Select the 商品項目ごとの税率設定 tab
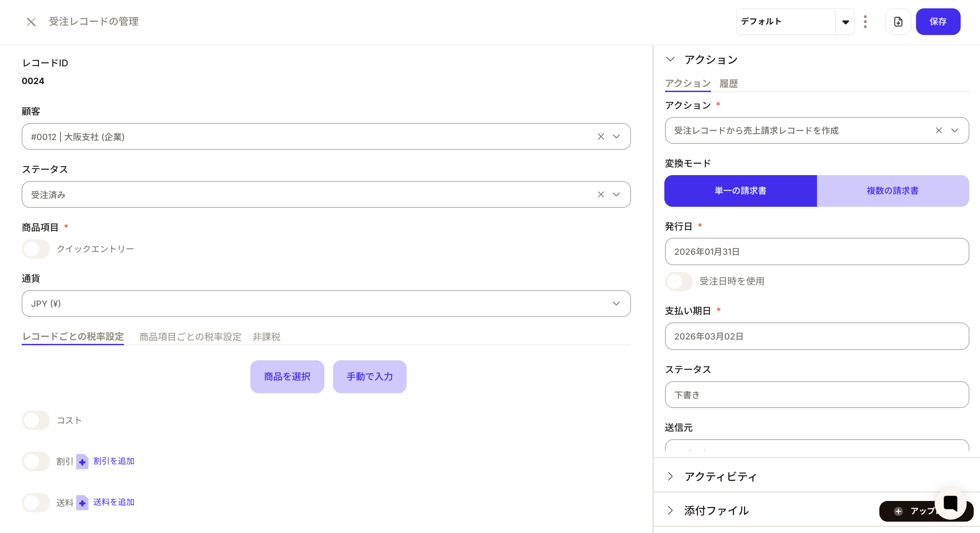This screenshot has width=980, height=533. 190,337
